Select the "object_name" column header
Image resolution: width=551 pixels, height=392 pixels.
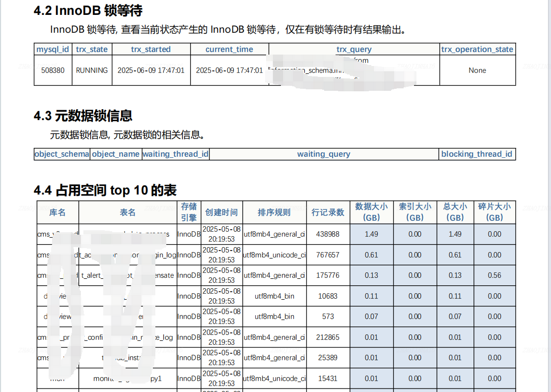(x=116, y=154)
